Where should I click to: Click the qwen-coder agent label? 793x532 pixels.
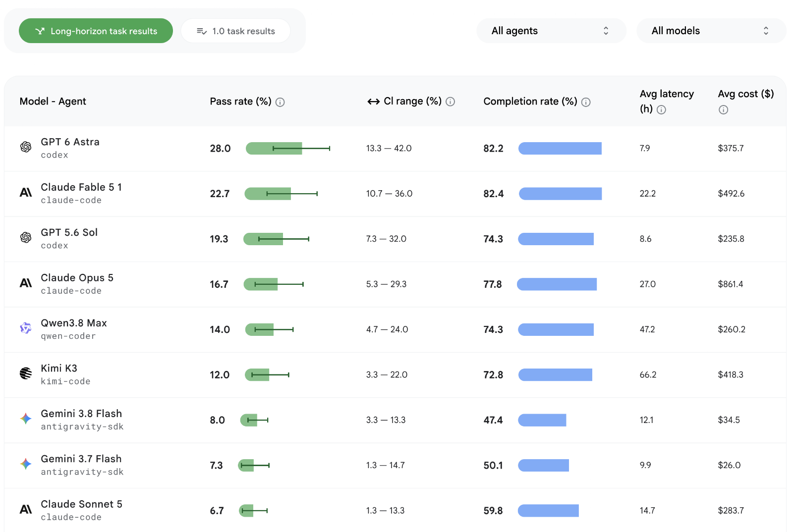(x=68, y=336)
